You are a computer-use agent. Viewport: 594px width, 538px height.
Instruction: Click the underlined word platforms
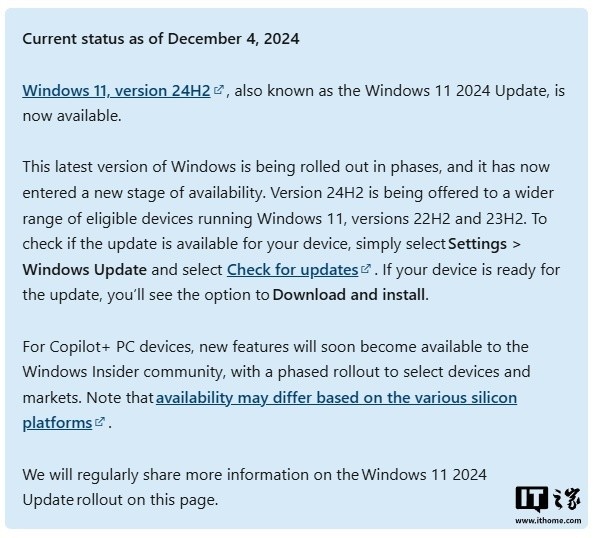(x=57, y=423)
